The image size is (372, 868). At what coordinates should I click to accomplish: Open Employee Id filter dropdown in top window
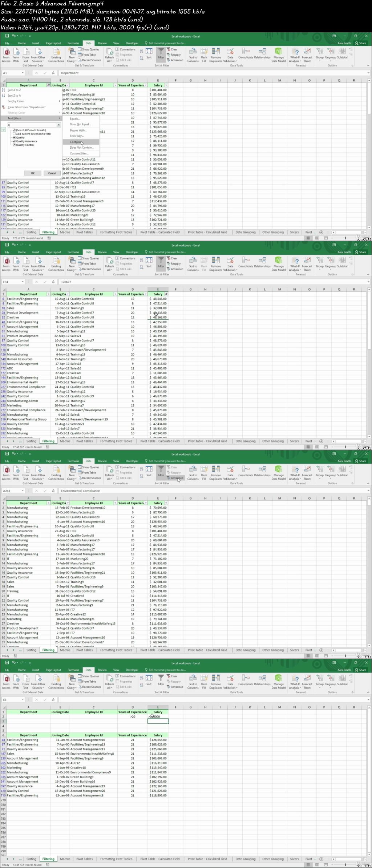pyautogui.click(x=115, y=85)
